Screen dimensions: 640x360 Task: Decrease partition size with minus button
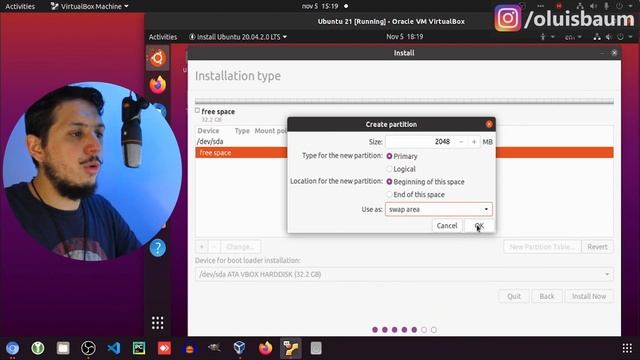pyautogui.click(x=461, y=142)
